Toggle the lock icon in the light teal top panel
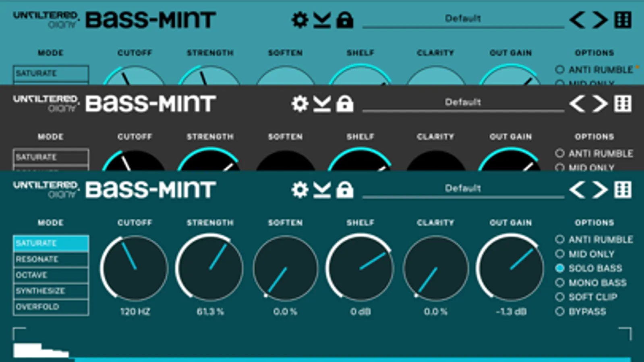 pos(345,20)
